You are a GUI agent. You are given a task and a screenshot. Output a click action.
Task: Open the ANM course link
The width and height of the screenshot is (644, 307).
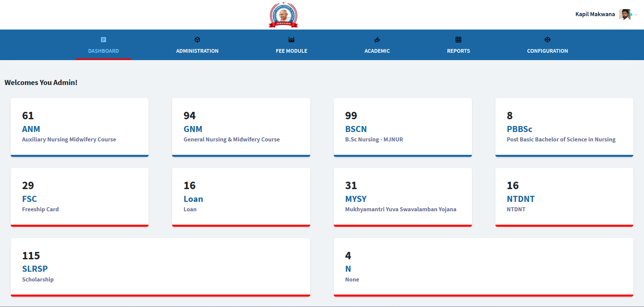(31, 129)
